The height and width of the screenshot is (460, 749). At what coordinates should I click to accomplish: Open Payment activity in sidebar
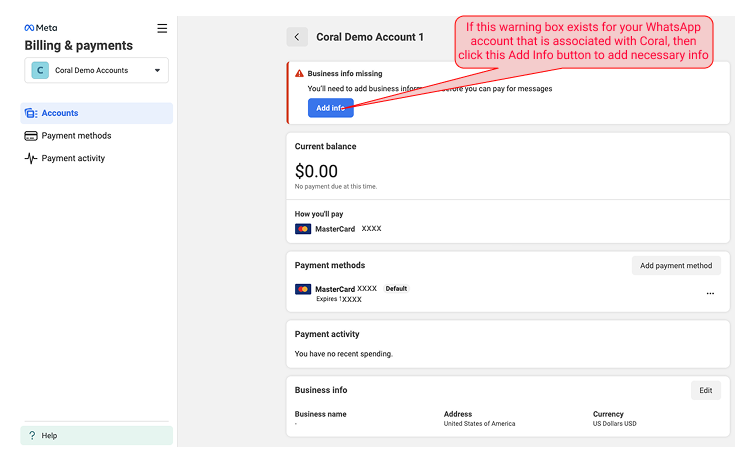point(96,158)
